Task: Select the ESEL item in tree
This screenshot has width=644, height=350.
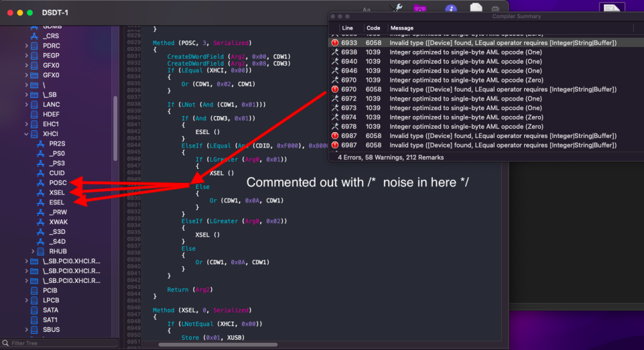Action: pos(57,202)
